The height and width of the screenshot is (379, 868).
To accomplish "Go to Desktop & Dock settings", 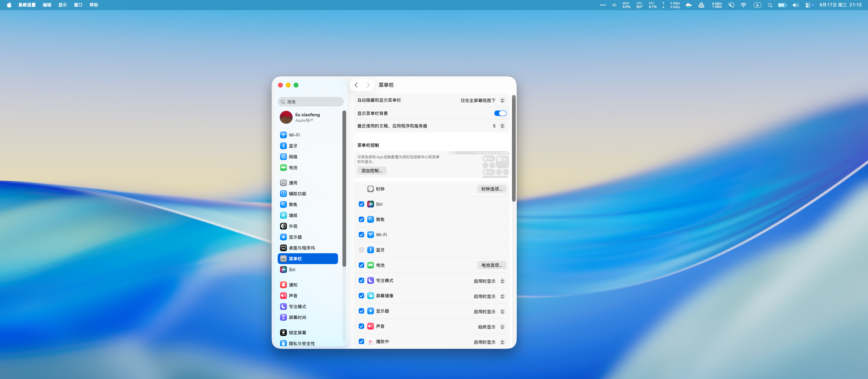I will (x=301, y=248).
